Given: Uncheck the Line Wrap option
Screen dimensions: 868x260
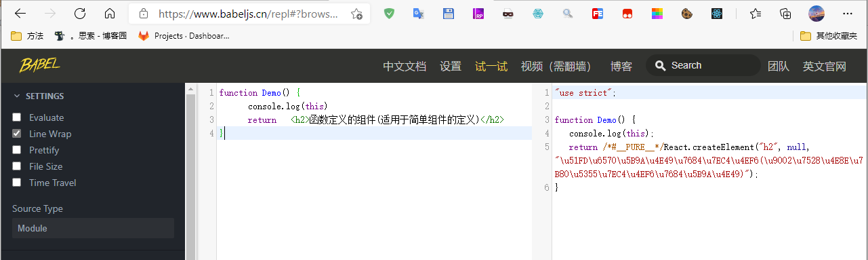Looking at the screenshot, I should (17, 134).
